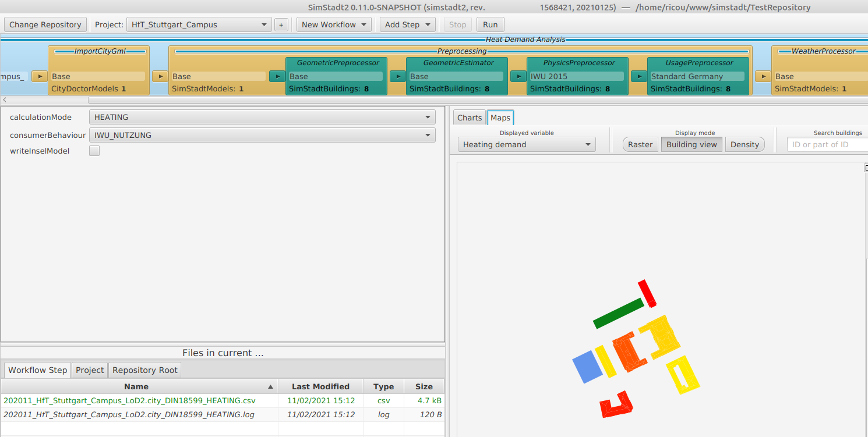Image resolution: width=868 pixels, height=437 pixels.
Task: Switch to the Charts tab
Action: coord(470,118)
